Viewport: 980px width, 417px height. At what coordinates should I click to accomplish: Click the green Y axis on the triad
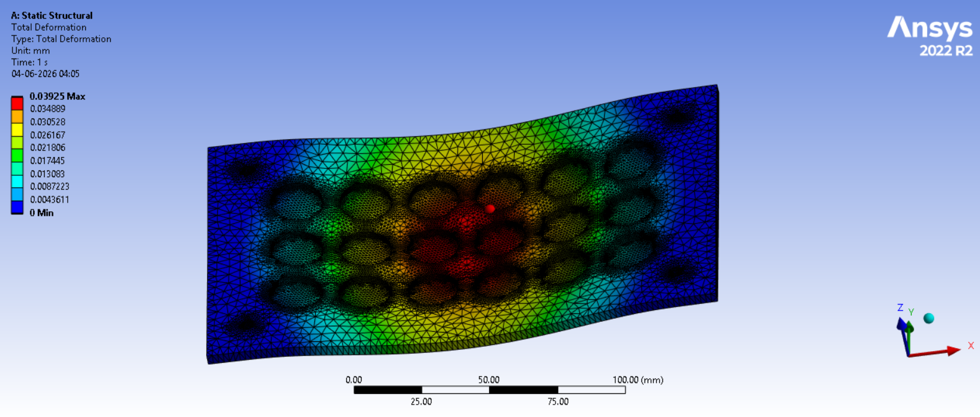click(910, 337)
